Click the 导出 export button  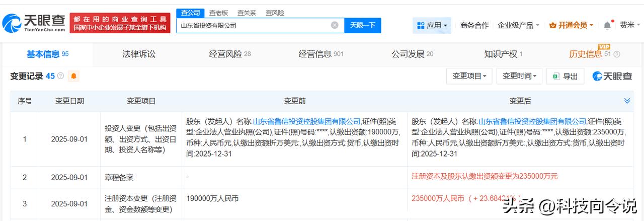(565, 76)
